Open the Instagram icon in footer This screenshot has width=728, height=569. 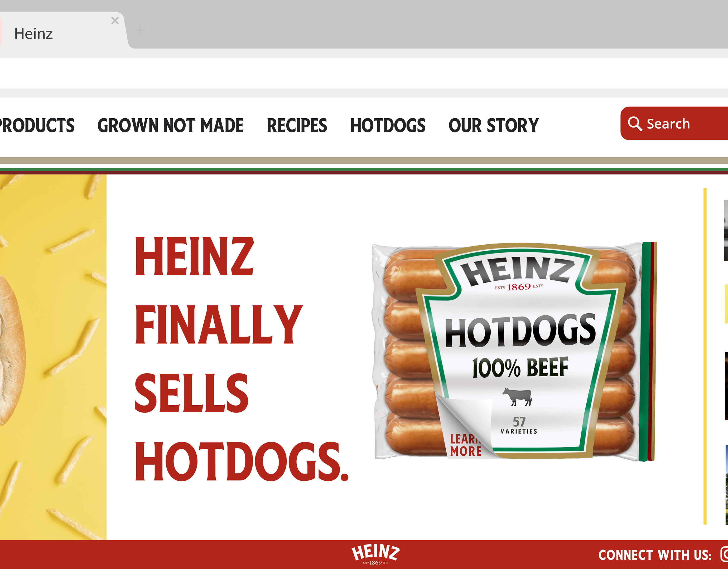tap(724, 554)
